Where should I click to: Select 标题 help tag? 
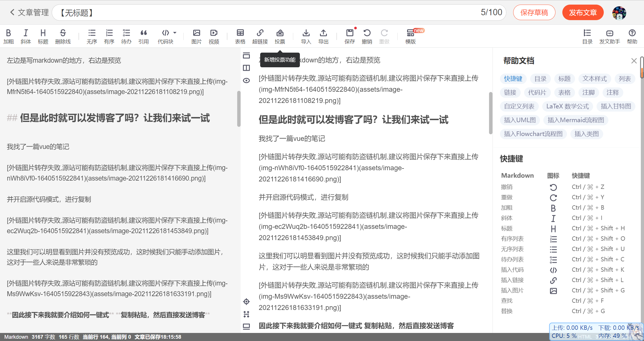click(565, 79)
